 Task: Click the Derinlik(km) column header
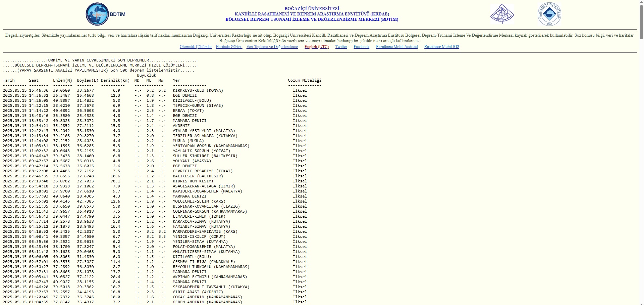pyautogui.click(x=115, y=80)
